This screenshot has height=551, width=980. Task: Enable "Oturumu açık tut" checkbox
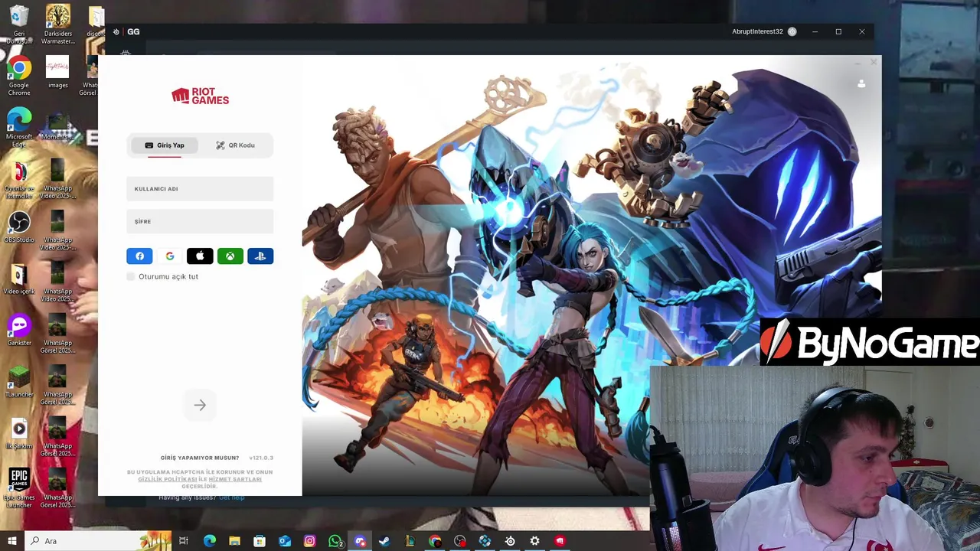pyautogui.click(x=131, y=276)
